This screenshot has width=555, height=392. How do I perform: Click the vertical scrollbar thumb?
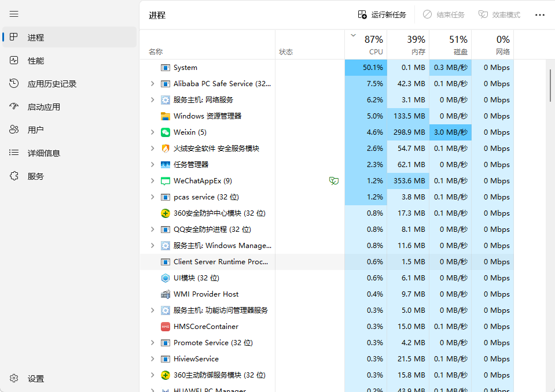(x=550, y=85)
